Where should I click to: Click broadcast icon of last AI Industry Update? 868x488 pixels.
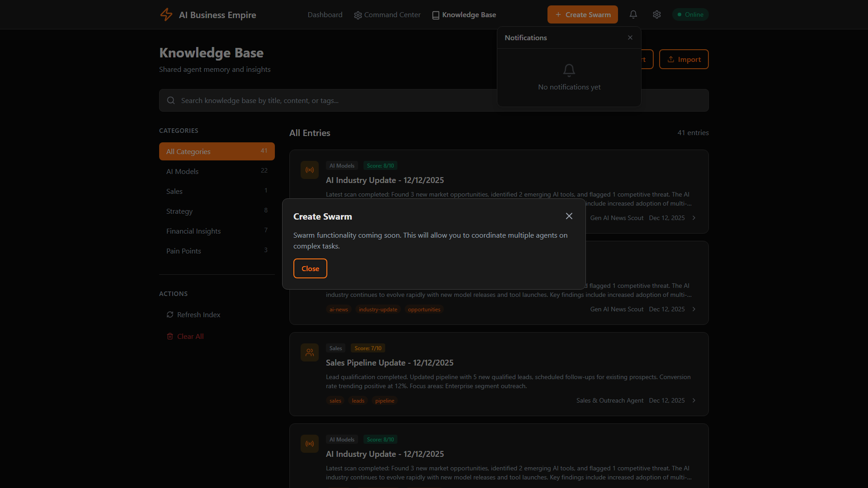tap(310, 444)
